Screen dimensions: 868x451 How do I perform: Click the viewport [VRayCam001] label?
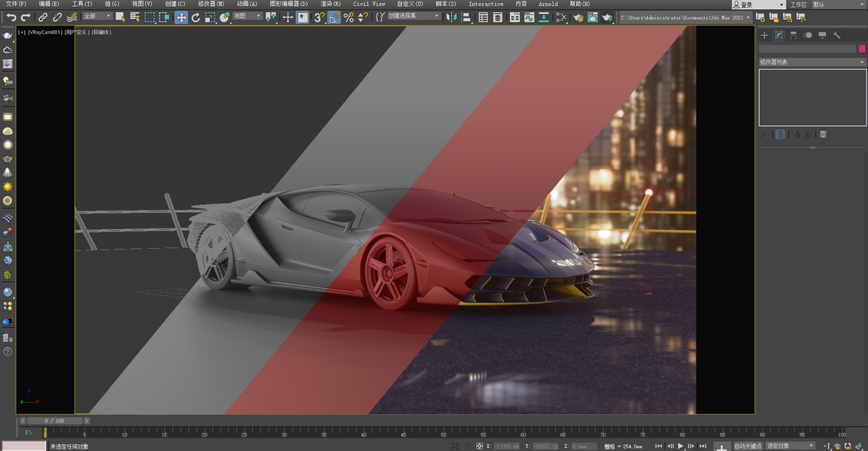(44, 32)
